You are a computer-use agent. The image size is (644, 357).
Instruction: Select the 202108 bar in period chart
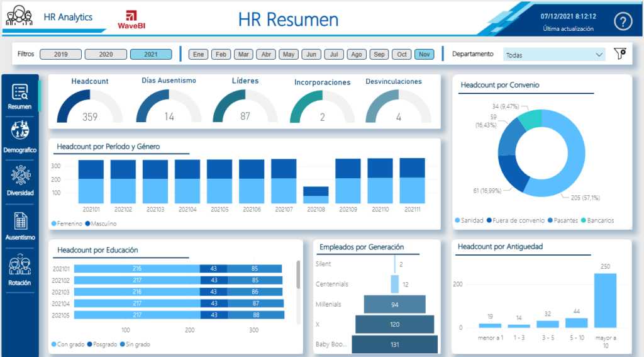[x=316, y=195]
